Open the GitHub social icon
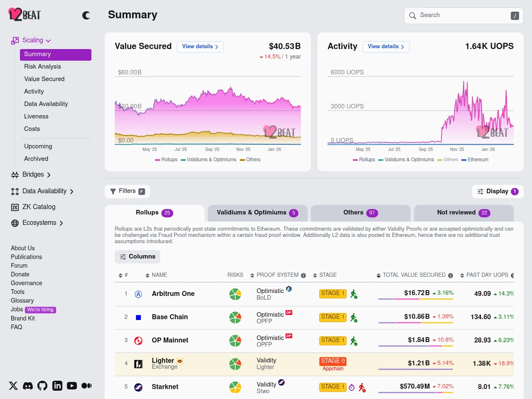 42,386
